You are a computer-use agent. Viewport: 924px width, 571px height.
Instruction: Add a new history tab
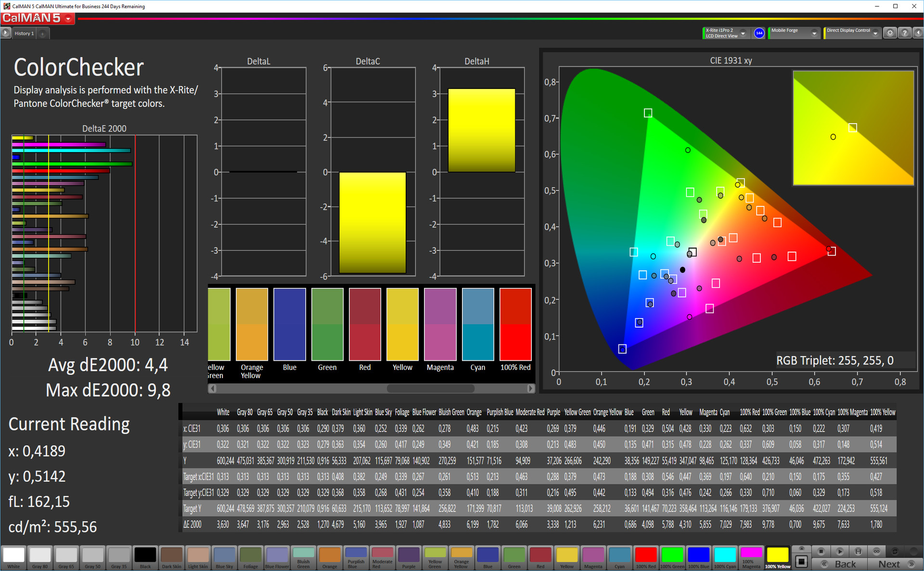[x=43, y=34]
